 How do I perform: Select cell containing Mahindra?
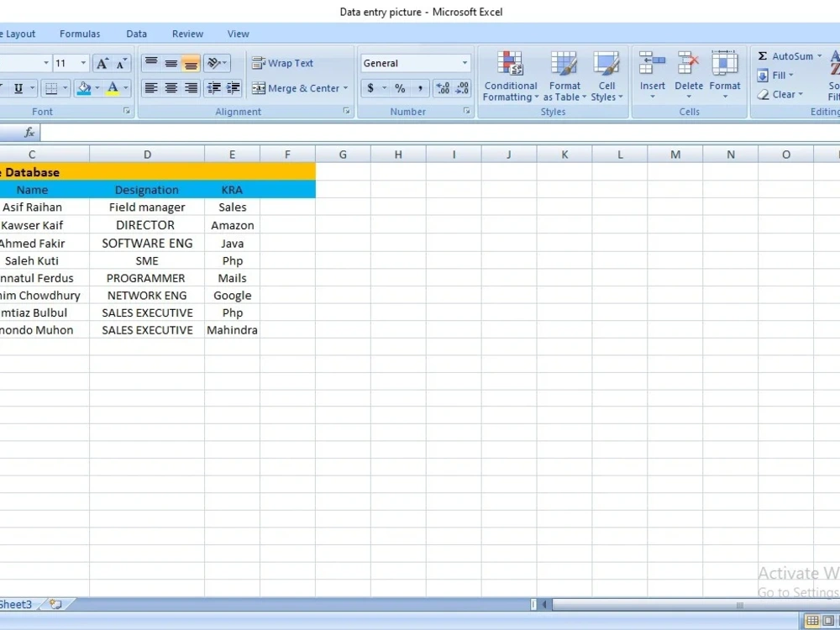(232, 330)
